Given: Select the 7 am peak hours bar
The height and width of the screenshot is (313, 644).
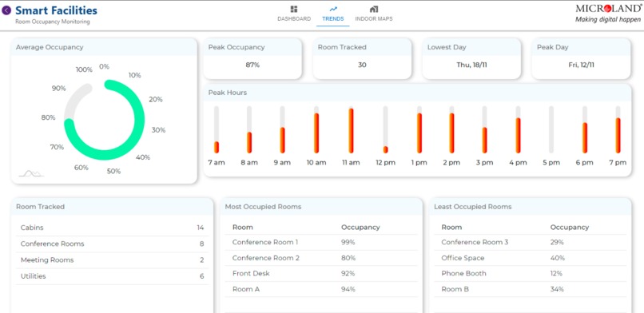Looking at the screenshot, I should point(217,129).
